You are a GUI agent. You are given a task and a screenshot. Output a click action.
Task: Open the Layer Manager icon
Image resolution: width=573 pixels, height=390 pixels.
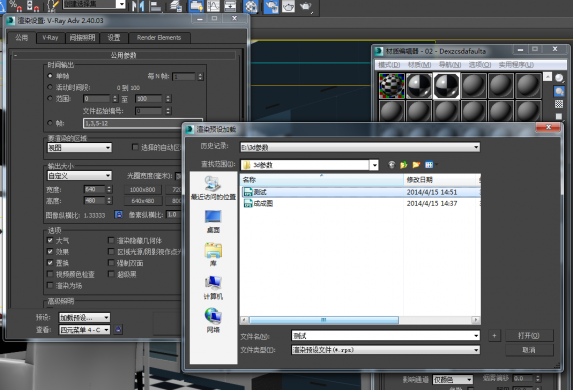[177, 6]
